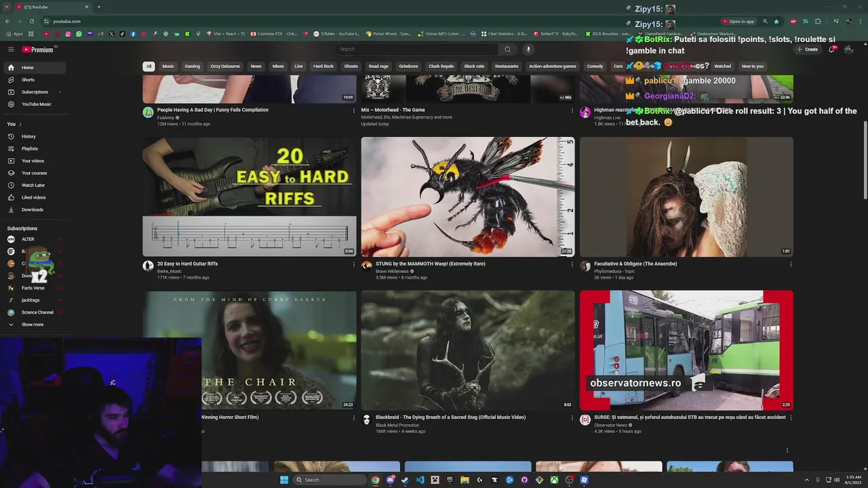This screenshot has width=868, height=488.
Task: Open the browser tab list dropdown
Action: pyautogui.click(x=7, y=7)
